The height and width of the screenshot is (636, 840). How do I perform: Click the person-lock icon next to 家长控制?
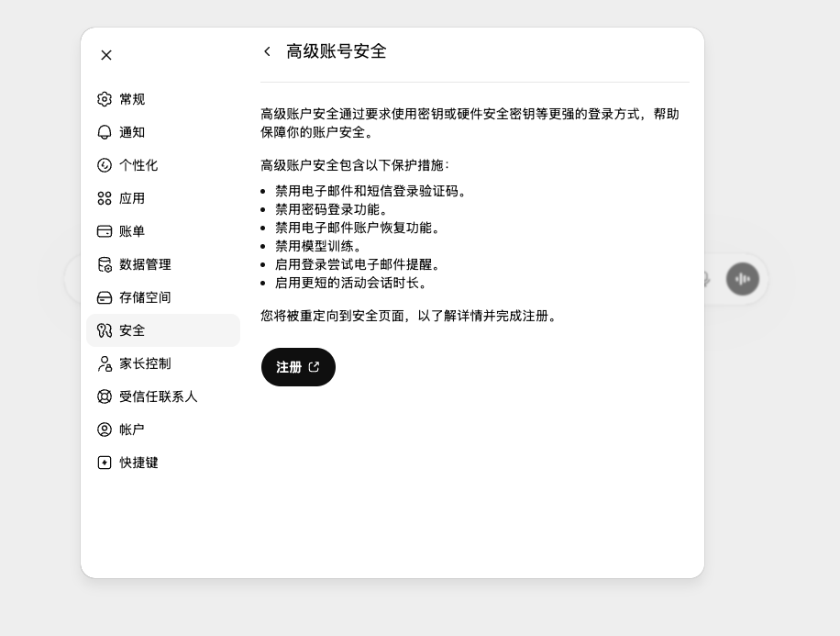click(x=105, y=363)
